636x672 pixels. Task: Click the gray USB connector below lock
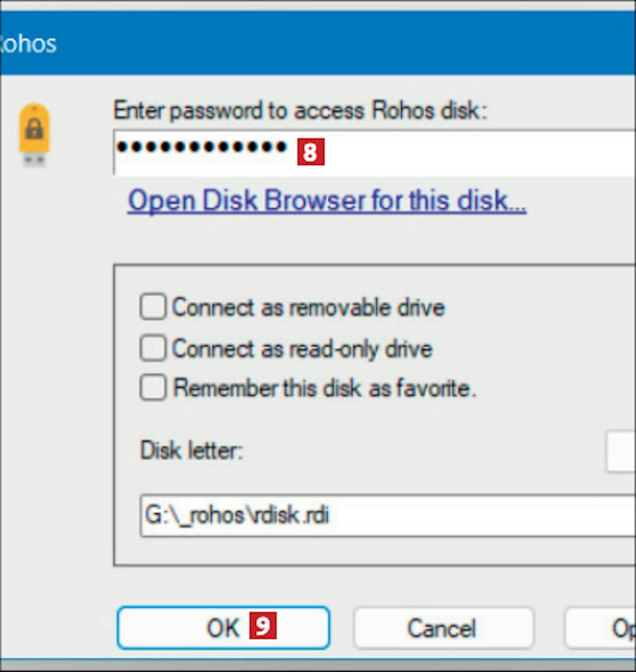[34, 160]
